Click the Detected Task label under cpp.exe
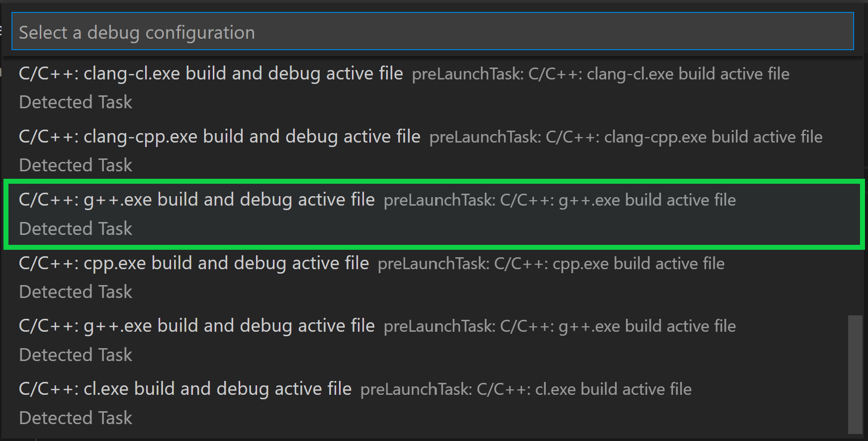Image resolution: width=868 pixels, height=441 pixels. (x=75, y=292)
